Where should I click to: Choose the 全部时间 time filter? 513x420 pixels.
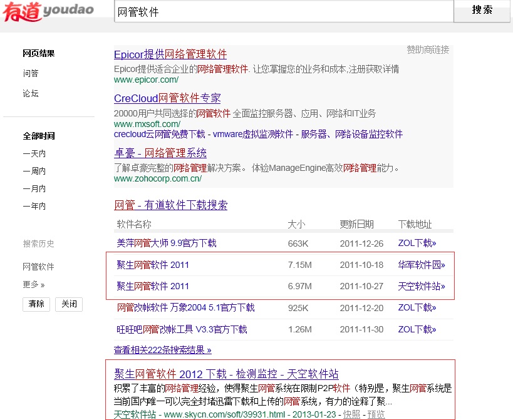click(39, 136)
